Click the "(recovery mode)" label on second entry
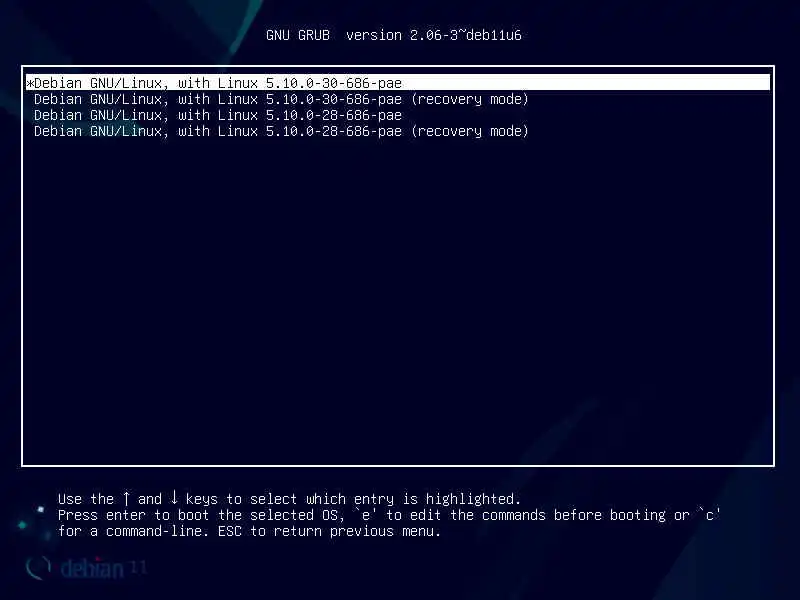 click(x=470, y=99)
